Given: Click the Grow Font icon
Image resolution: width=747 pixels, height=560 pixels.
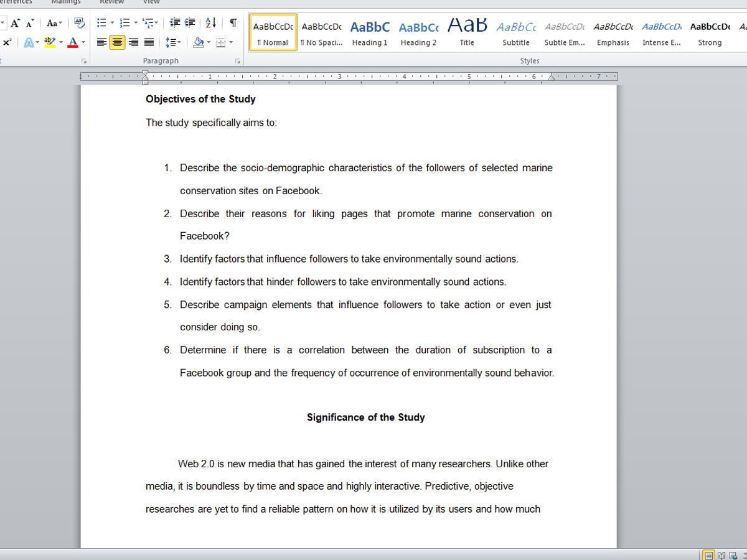Looking at the screenshot, I should click(15, 23).
